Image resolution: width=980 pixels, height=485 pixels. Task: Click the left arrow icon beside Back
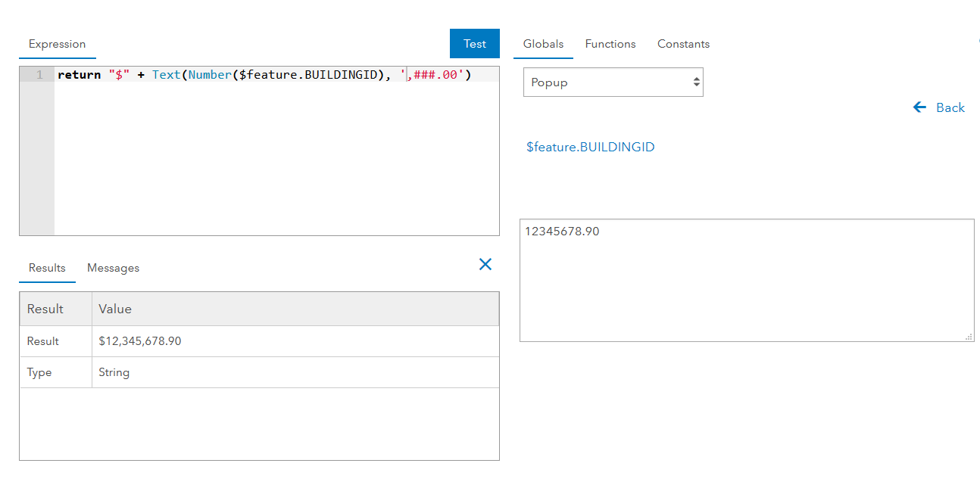[920, 107]
